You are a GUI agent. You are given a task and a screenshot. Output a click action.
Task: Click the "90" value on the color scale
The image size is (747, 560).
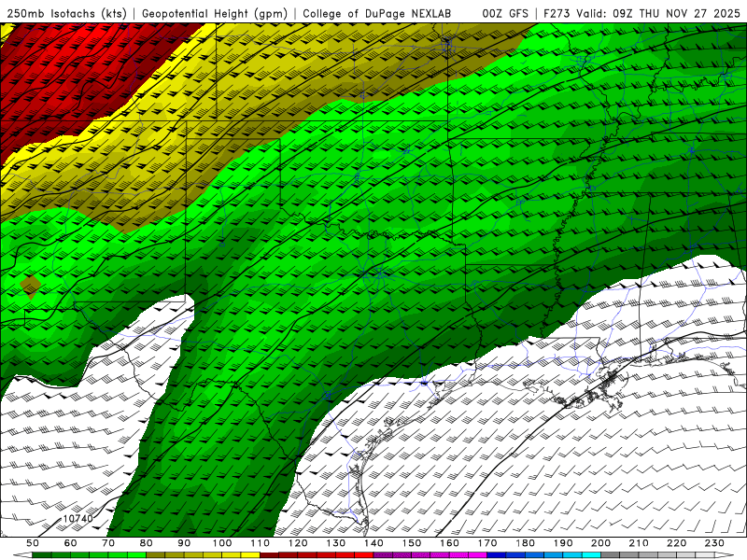pyautogui.click(x=184, y=543)
